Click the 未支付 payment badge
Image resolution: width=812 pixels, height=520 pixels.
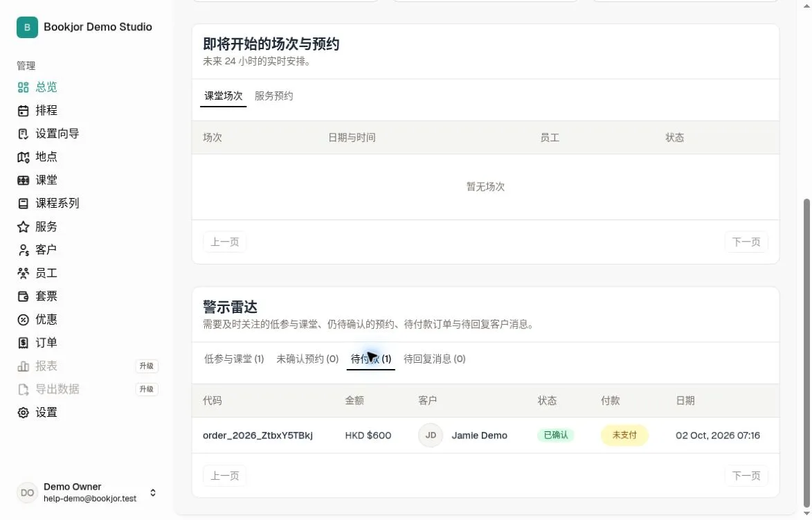[x=624, y=435]
